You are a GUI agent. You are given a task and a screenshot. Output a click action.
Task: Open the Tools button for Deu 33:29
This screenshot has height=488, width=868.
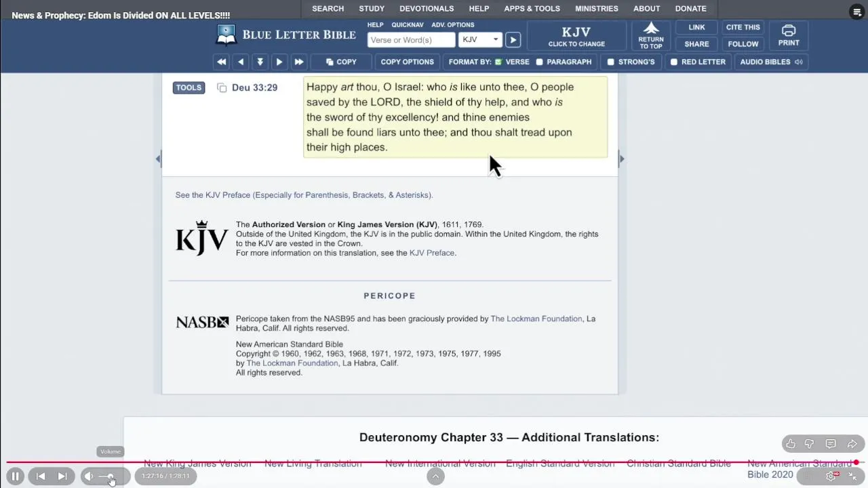pos(189,87)
